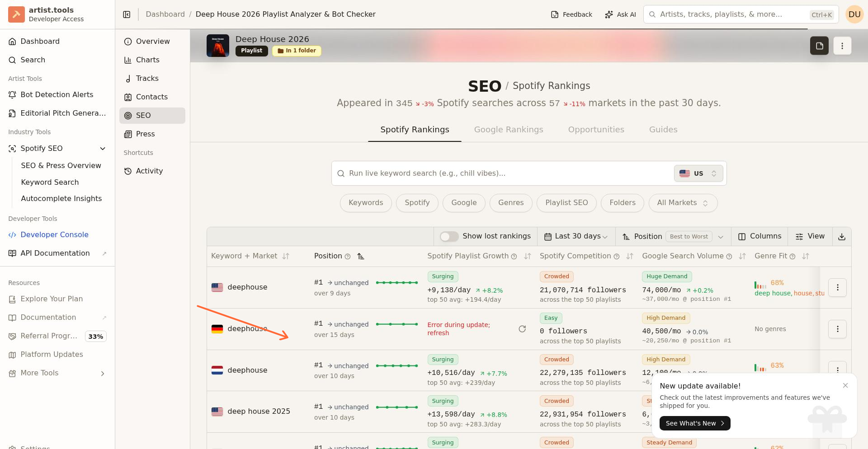Open playlist header three-dot menu
The width and height of the screenshot is (868, 449).
click(842, 46)
